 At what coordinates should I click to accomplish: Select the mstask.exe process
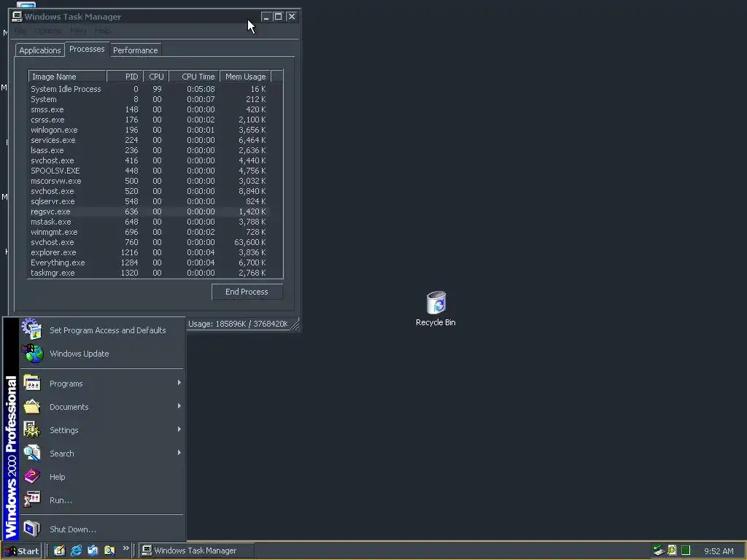tap(149, 222)
